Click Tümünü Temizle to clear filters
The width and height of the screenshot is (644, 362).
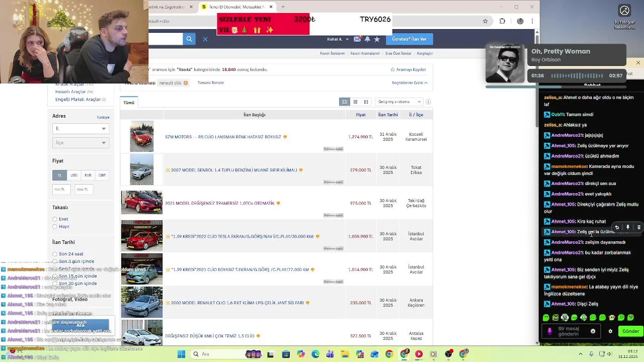(210, 83)
